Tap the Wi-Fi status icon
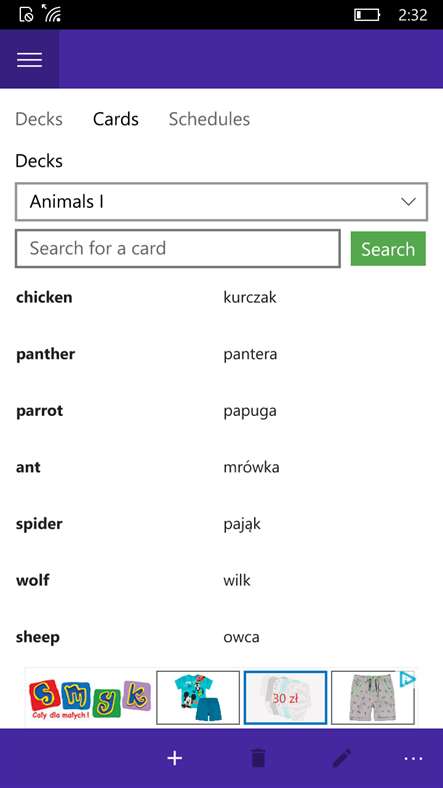Viewport: 443px width, 788px height. click(52, 14)
